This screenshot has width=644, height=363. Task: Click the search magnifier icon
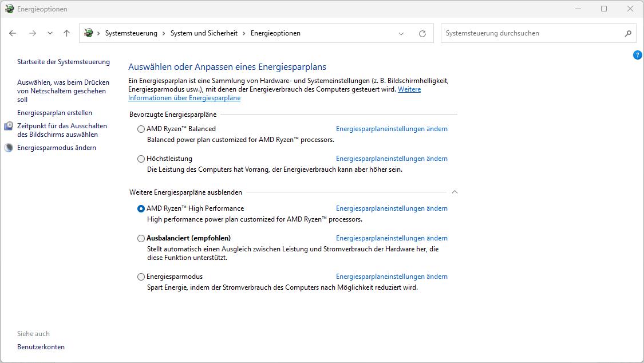628,33
